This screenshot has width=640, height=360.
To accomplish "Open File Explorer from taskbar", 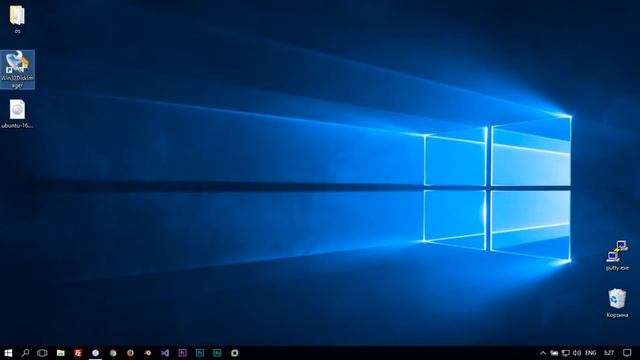I will click(x=60, y=353).
